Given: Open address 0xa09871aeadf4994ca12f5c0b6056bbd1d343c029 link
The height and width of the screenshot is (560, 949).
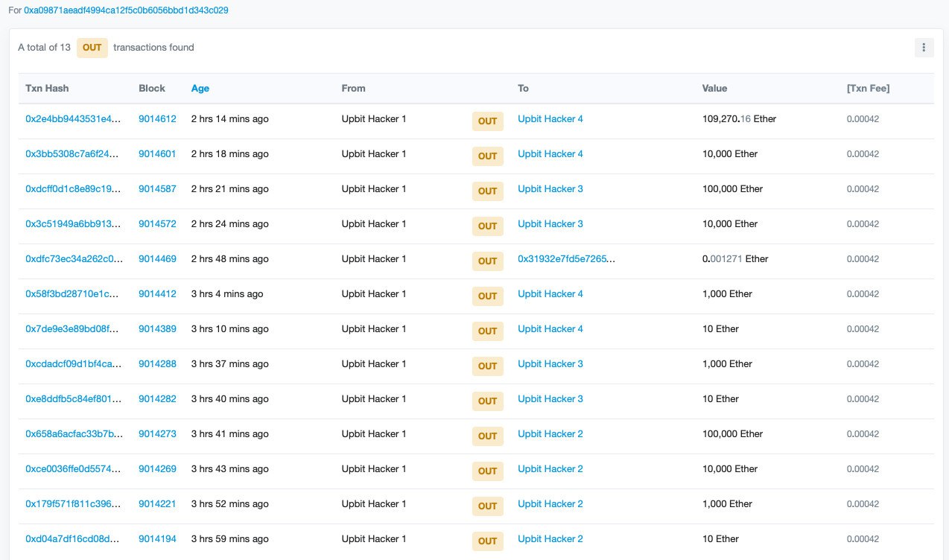Looking at the screenshot, I should (x=127, y=10).
